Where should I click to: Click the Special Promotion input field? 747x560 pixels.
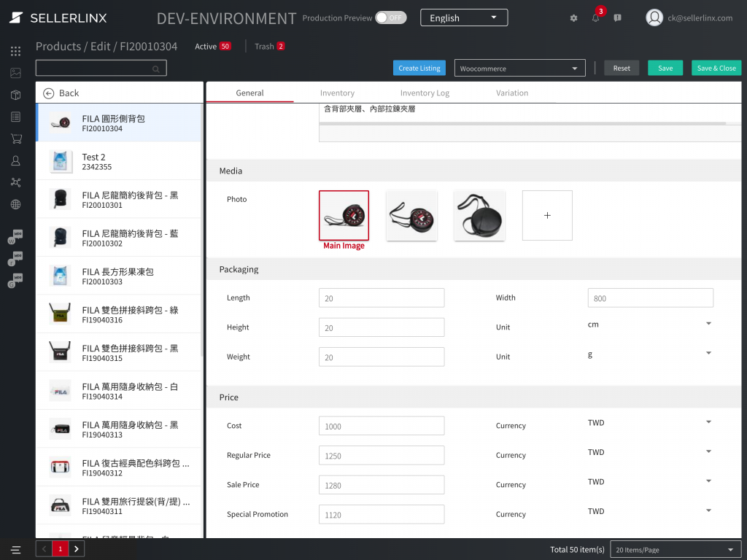pyautogui.click(x=382, y=514)
